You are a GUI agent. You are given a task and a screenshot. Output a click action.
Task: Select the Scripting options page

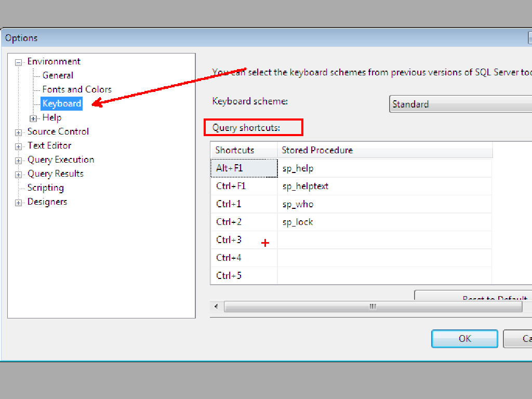pyautogui.click(x=45, y=188)
